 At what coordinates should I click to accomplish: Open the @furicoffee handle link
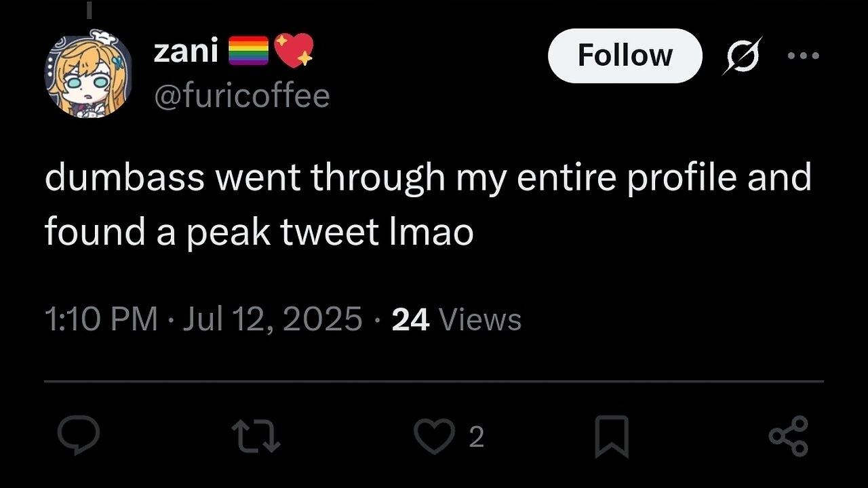[242, 96]
